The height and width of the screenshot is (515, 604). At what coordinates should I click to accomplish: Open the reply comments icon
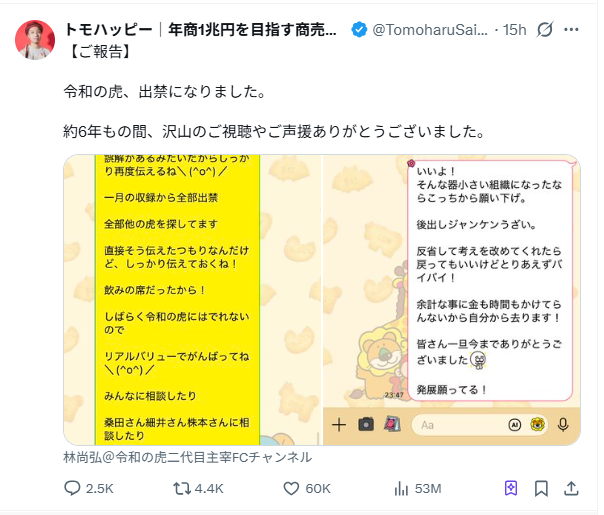click(x=72, y=488)
